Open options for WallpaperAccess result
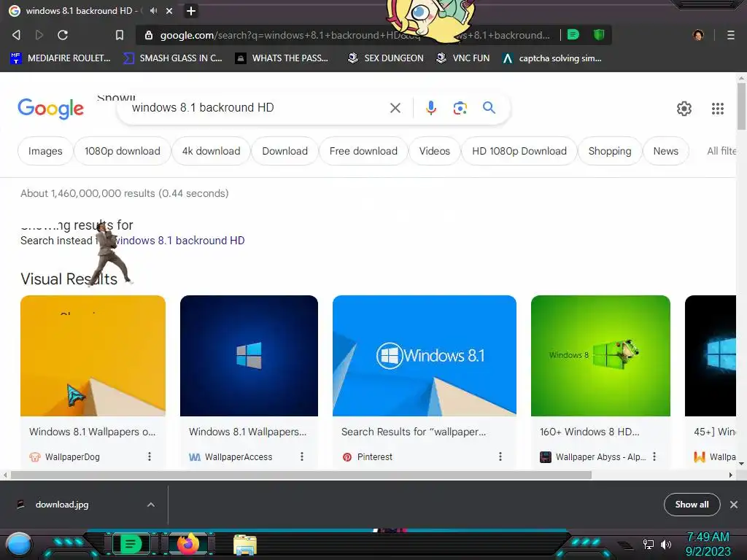 coord(301,456)
